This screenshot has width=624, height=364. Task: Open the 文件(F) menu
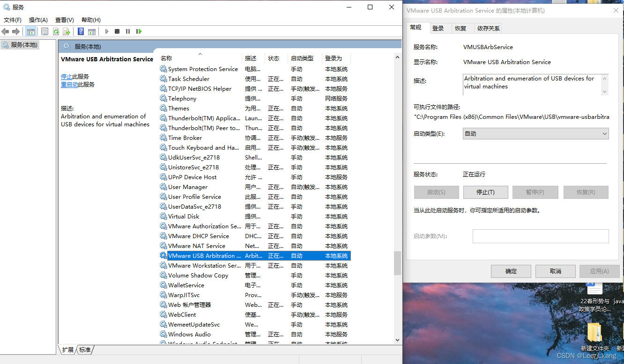click(x=13, y=20)
